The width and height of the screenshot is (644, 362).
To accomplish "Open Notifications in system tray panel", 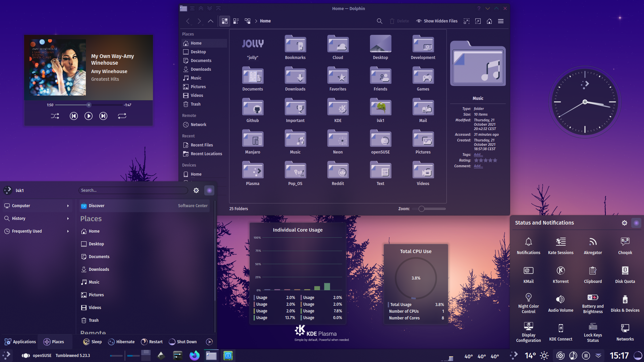I will coord(529,246).
